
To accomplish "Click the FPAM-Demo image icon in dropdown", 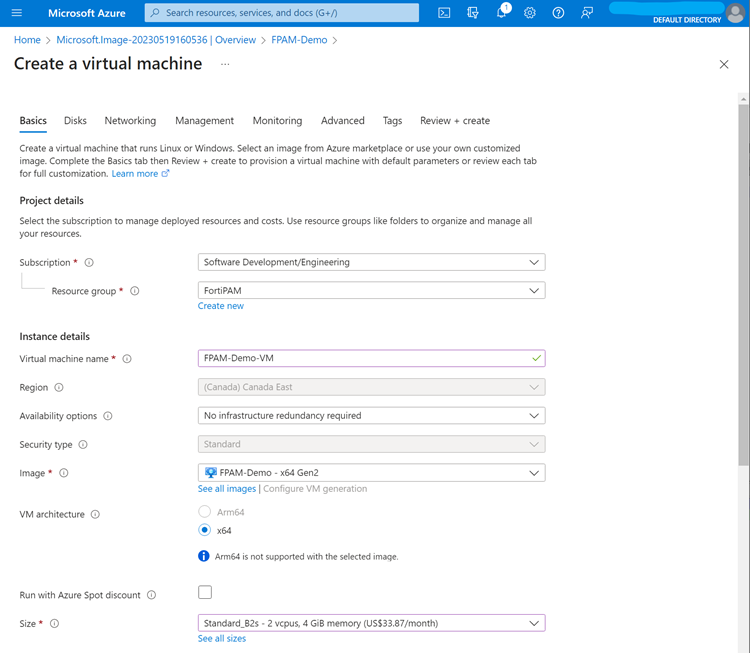I will (x=210, y=472).
